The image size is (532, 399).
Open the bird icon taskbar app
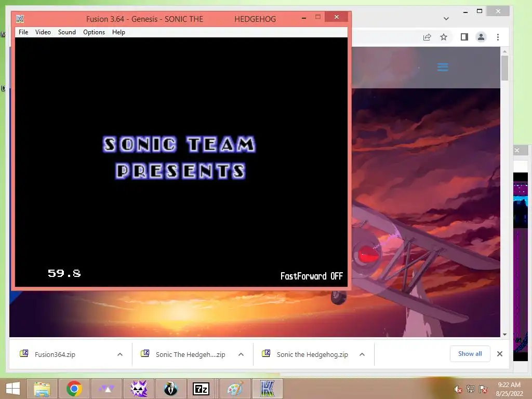170,389
